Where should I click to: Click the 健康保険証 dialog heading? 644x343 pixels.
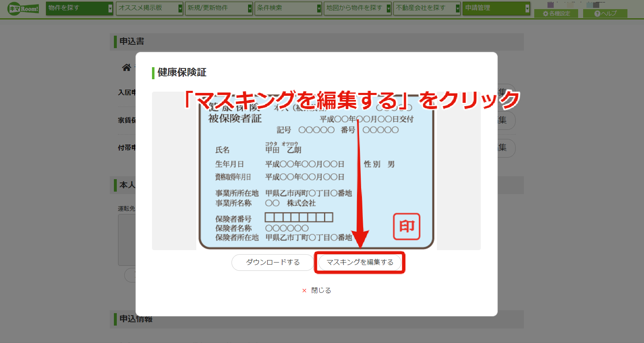pyautogui.click(x=182, y=73)
